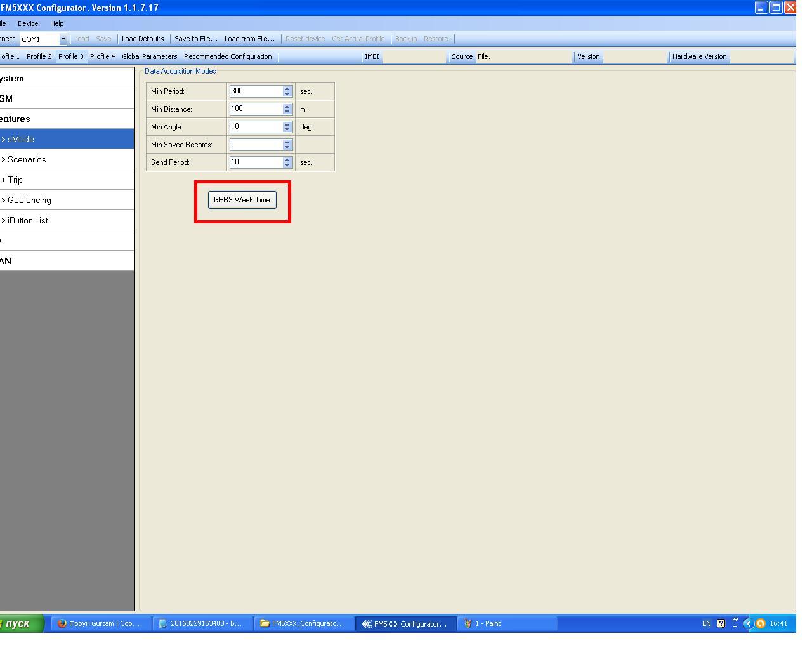Open Global Parameters tab
The width and height of the screenshot is (812, 650).
pos(149,56)
